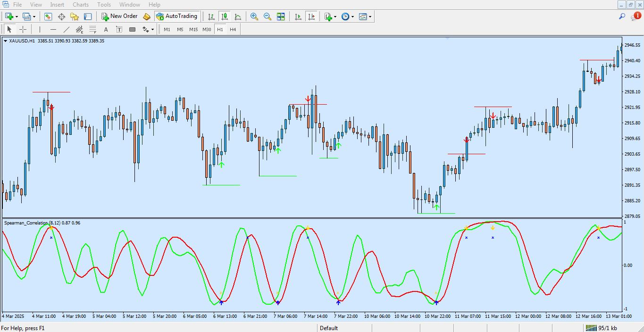Viewport: 644px width, 332px height.
Task: Click the New Order button
Action: coord(119,17)
